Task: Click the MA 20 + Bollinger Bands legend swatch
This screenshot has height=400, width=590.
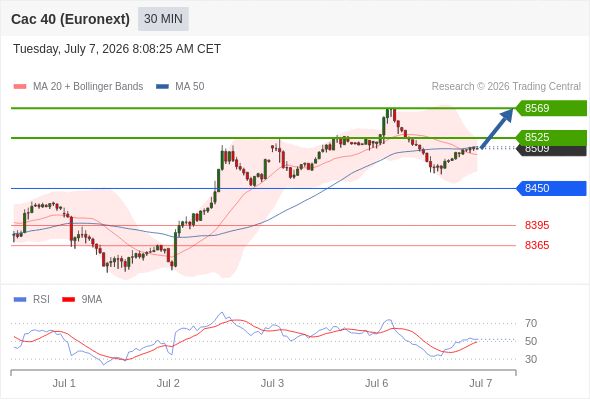Action: [20, 87]
